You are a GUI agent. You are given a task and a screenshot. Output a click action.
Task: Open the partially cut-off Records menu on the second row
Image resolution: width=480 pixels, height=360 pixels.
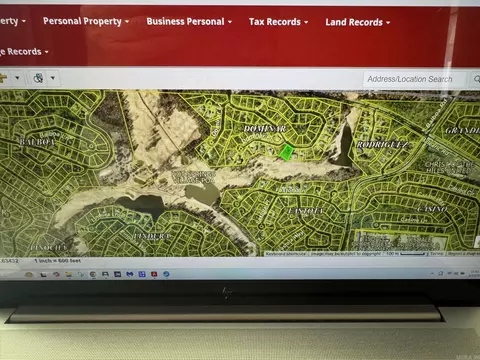(24, 52)
